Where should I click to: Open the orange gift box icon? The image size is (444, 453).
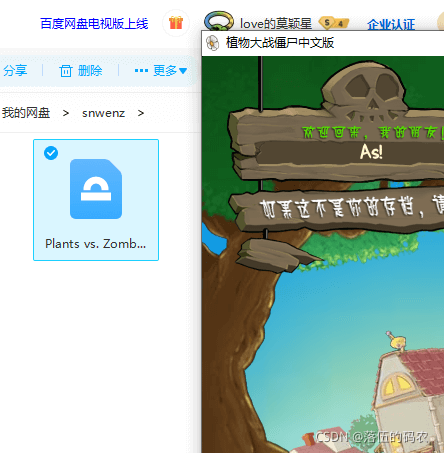[176, 23]
